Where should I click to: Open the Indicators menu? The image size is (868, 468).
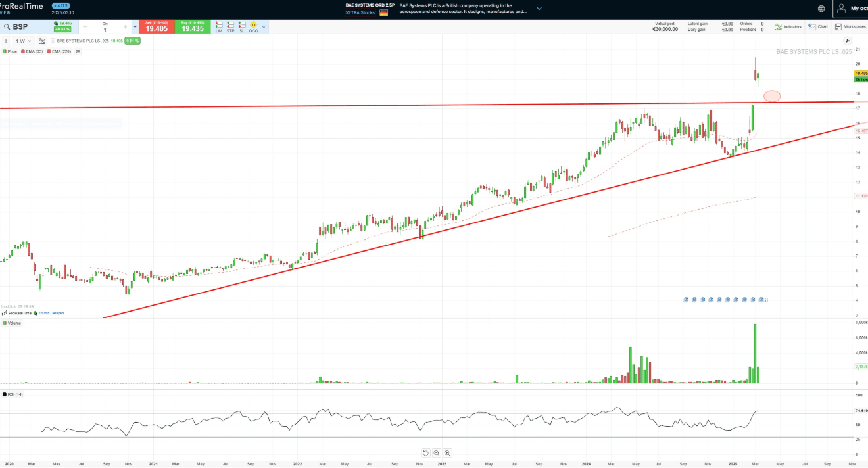pos(788,27)
